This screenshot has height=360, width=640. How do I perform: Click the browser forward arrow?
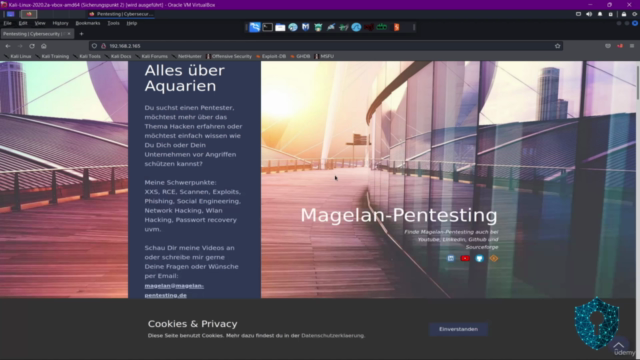coord(20,46)
